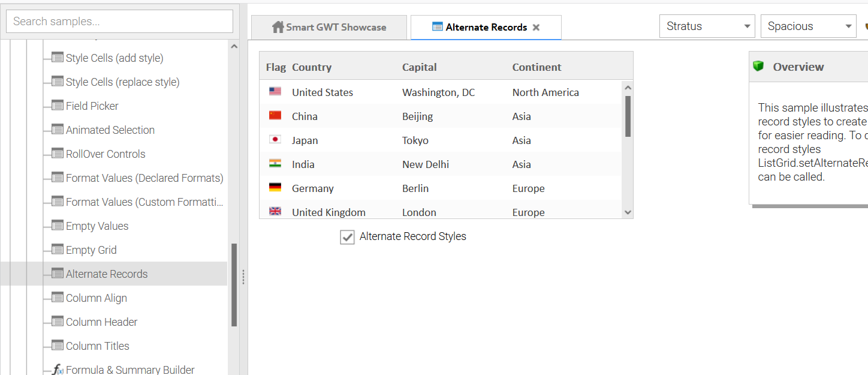Select the North America continent cell

point(566,92)
